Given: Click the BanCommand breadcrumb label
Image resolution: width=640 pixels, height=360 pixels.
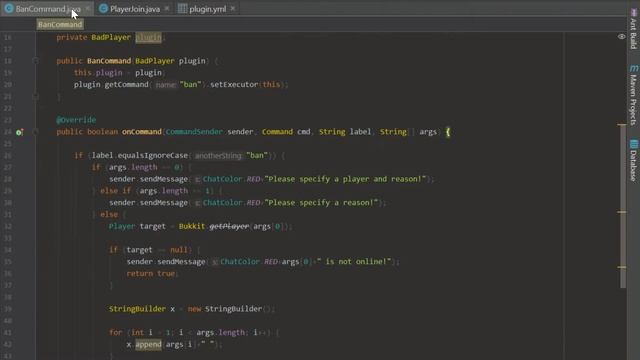Looking at the screenshot, I should point(60,24).
